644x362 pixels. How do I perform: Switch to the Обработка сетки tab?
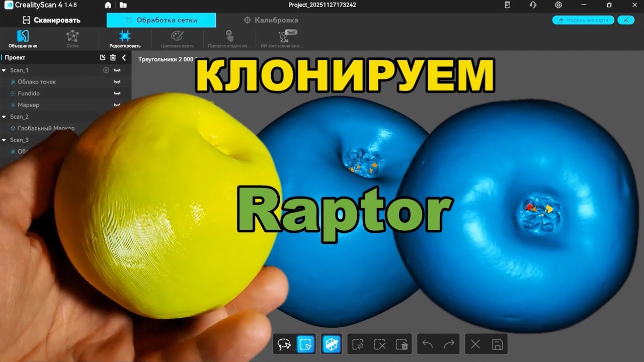162,20
